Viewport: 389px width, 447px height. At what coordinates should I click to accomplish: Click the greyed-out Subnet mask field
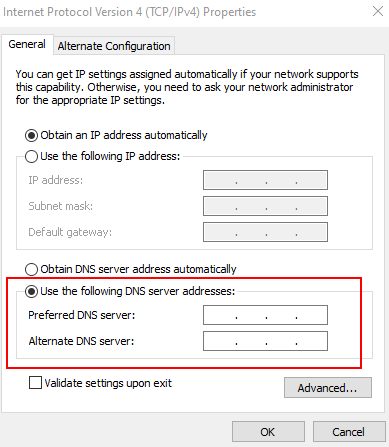click(x=265, y=206)
